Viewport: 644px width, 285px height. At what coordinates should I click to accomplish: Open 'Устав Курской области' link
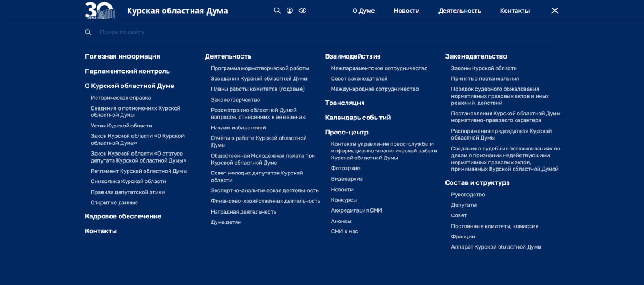pos(121,126)
